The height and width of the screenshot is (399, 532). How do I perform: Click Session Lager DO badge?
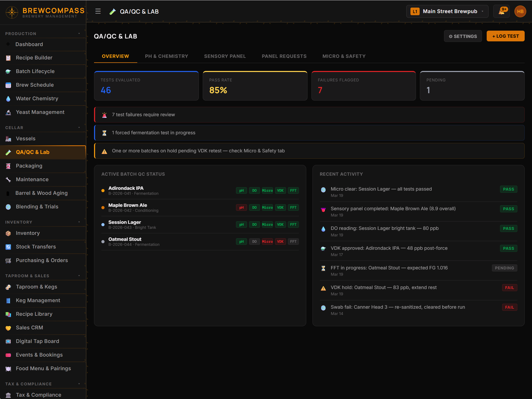(x=254, y=225)
